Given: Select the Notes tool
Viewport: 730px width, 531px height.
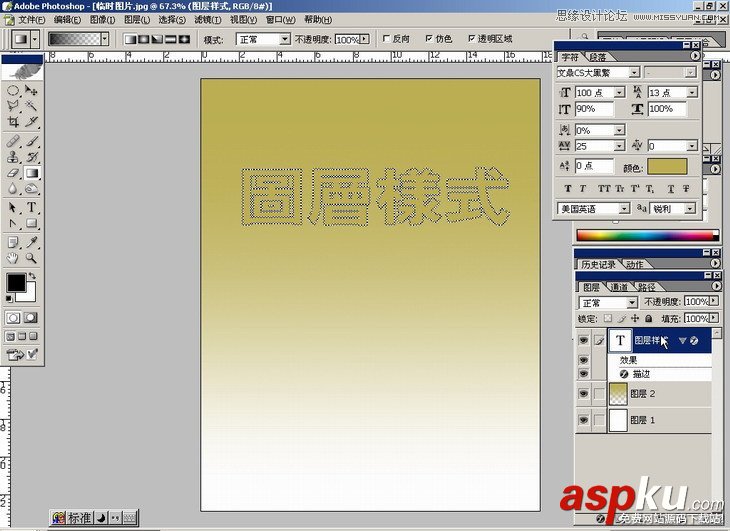Looking at the screenshot, I should coord(13,242).
